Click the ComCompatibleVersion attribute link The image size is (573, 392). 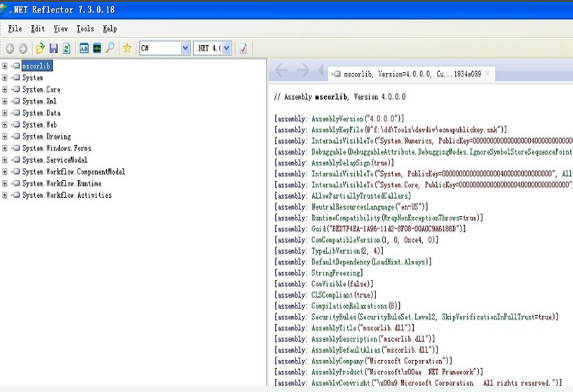[x=346, y=240]
